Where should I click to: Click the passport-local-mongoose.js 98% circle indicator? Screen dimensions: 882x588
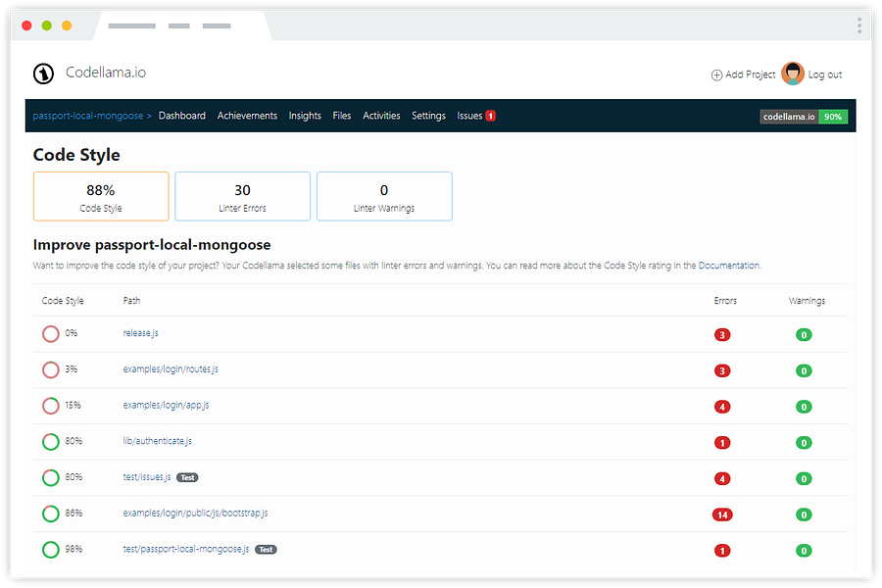click(51, 550)
